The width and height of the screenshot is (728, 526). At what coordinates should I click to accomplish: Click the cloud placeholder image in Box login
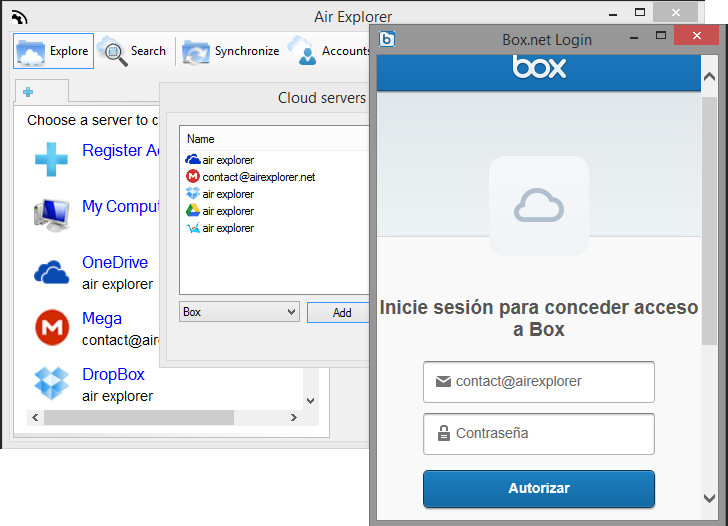click(539, 205)
